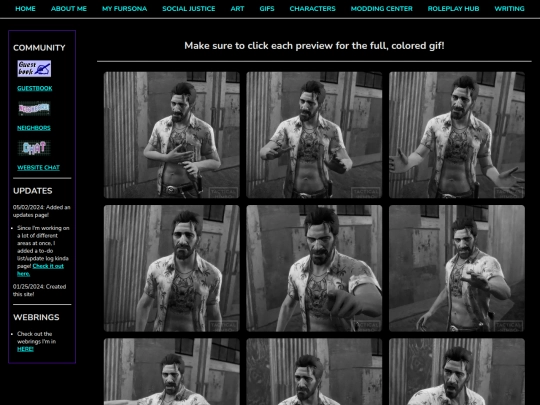Click the Neighbors pixel badge image

click(x=34, y=108)
